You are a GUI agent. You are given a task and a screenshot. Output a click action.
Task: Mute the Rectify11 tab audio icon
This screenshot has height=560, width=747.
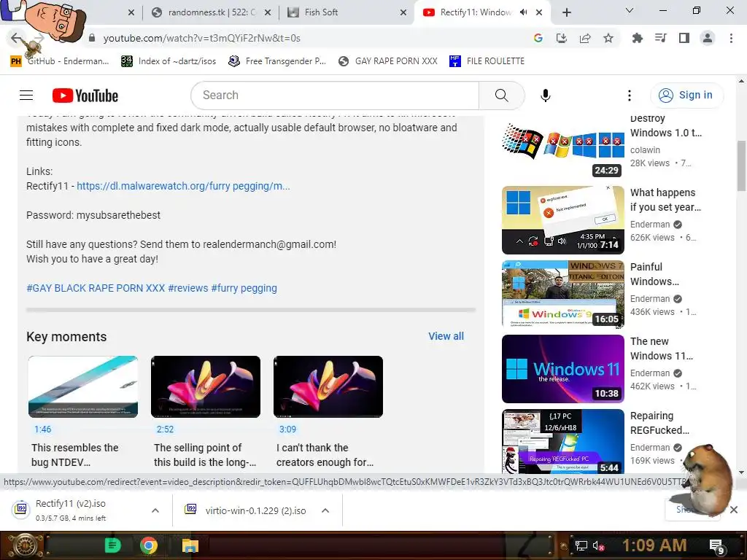pyautogui.click(x=524, y=12)
